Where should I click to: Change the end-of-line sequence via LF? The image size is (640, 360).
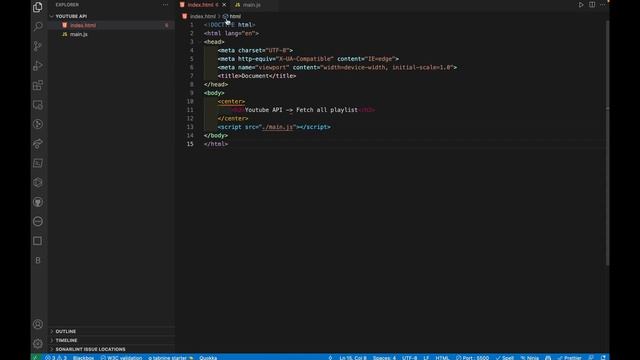(x=426, y=358)
